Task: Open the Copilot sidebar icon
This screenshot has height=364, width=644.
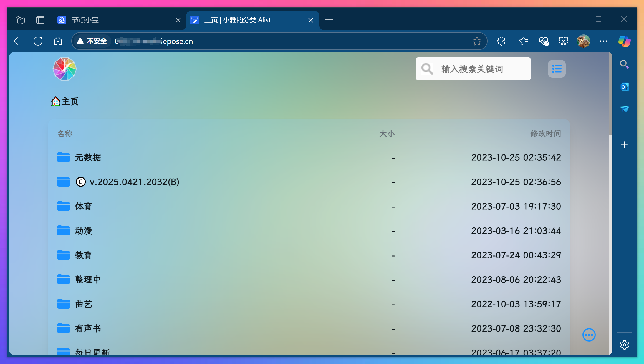Action: [624, 41]
